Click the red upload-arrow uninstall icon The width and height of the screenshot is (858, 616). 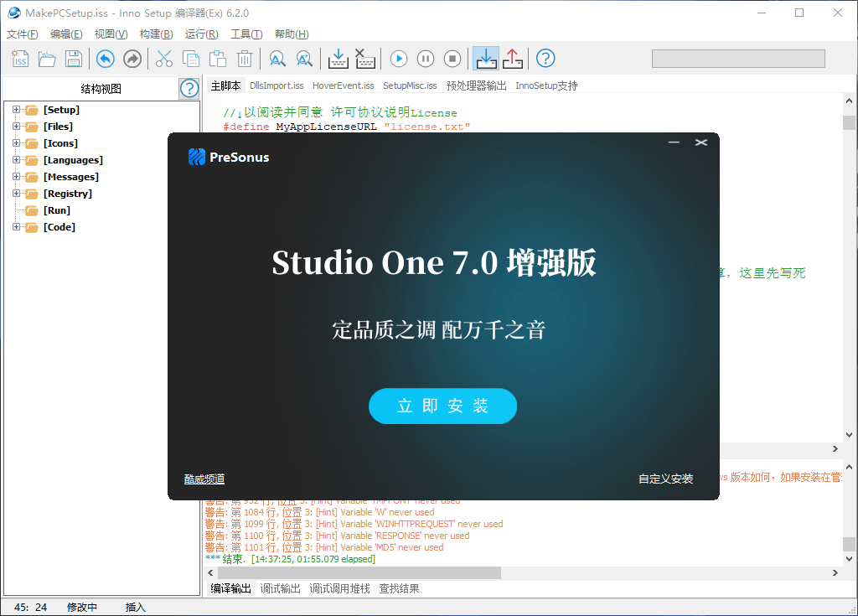[513, 59]
